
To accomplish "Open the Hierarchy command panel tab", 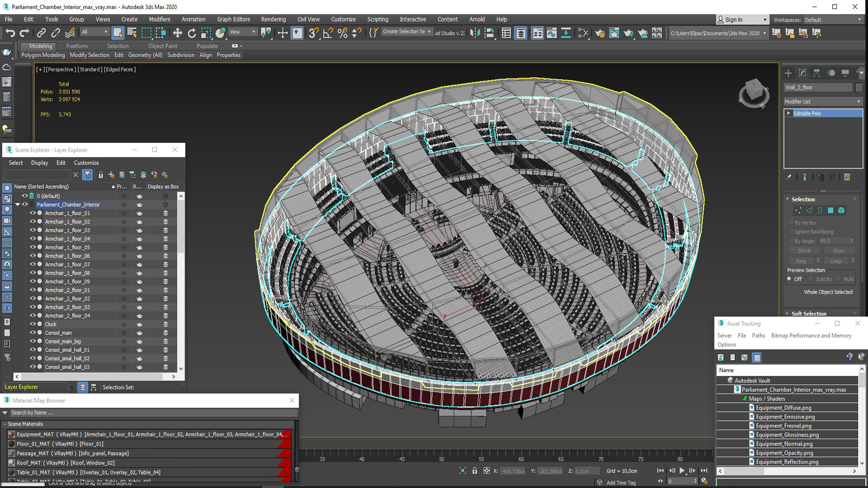I will 816,73.
